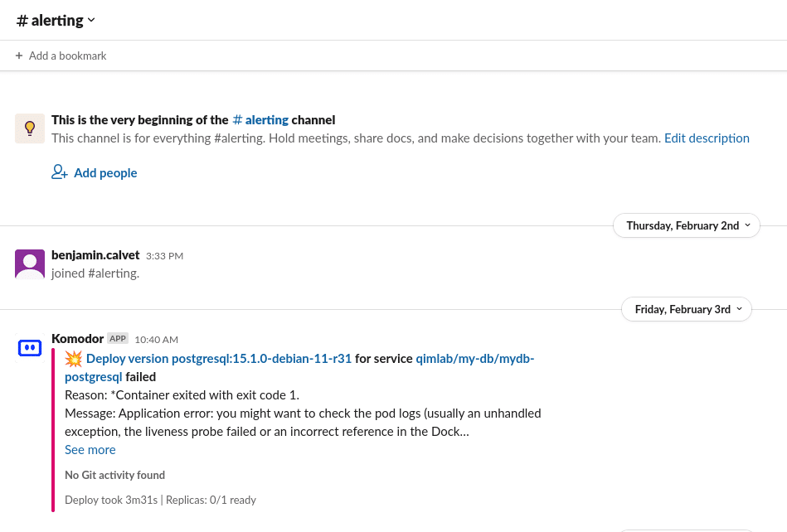This screenshot has width=787, height=532.
Task: Expand the Thursday, February 2nd date dropdown
Action: [686, 225]
